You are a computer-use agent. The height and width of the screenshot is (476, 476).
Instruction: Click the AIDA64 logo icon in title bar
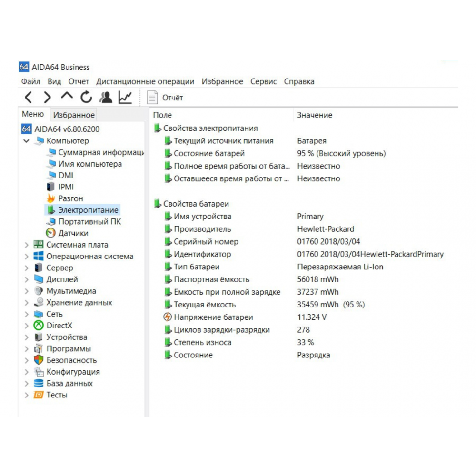[x=24, y=67]
